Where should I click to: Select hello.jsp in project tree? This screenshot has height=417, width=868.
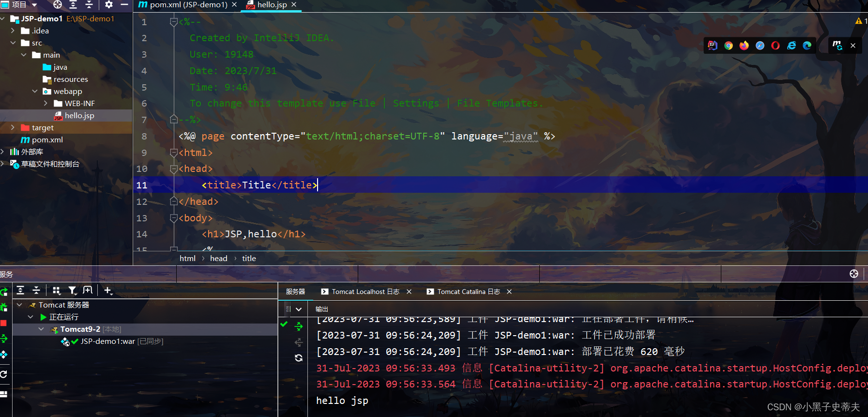[x=74, y=115]
